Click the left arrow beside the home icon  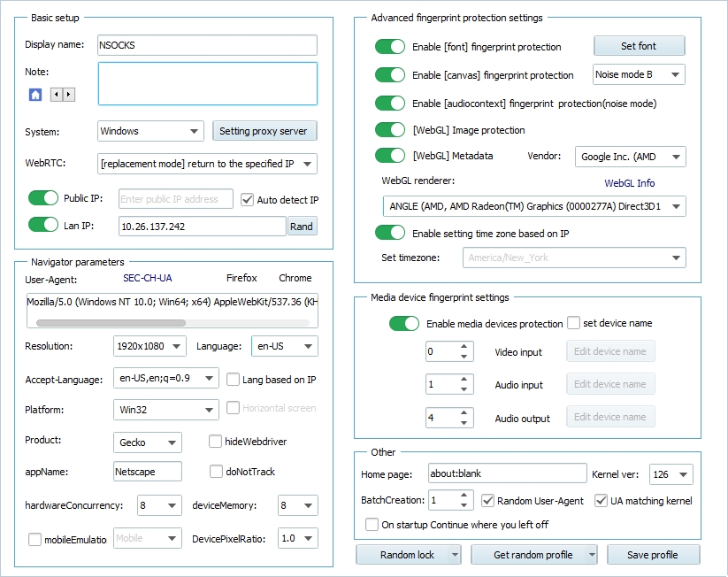coord(57,95)
